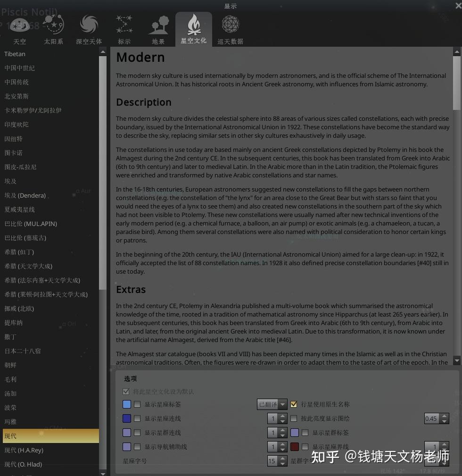
Task: Select 卡米勒罗伊/尤阿拉伊 sky culture
Action: [50, 110]
